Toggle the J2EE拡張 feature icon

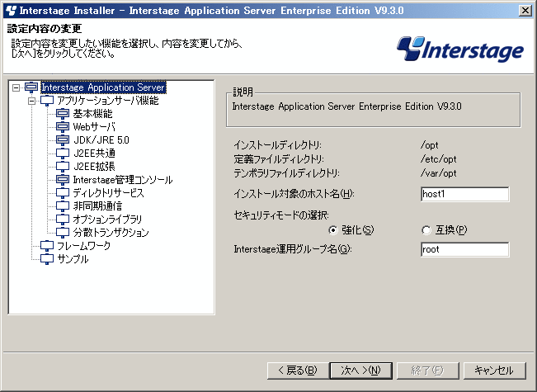[x=63, y=167]
